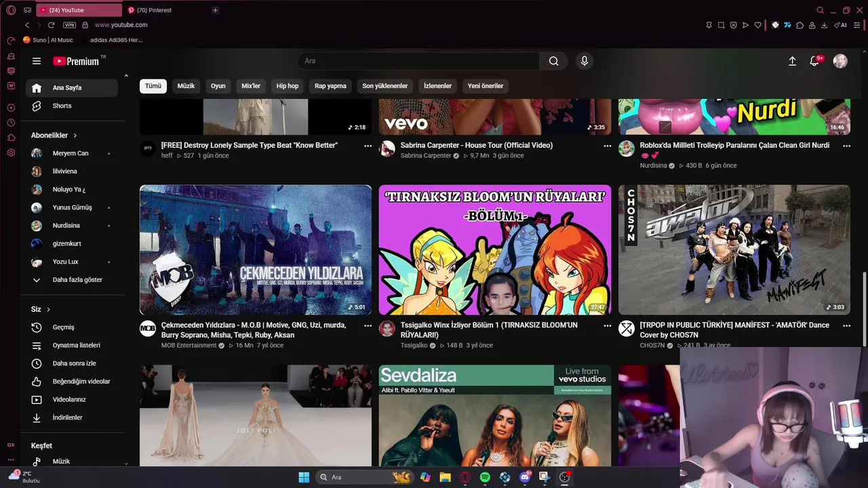Select the Mix'ler filter chip
The image size is (868, 488).
coord(251,86)
